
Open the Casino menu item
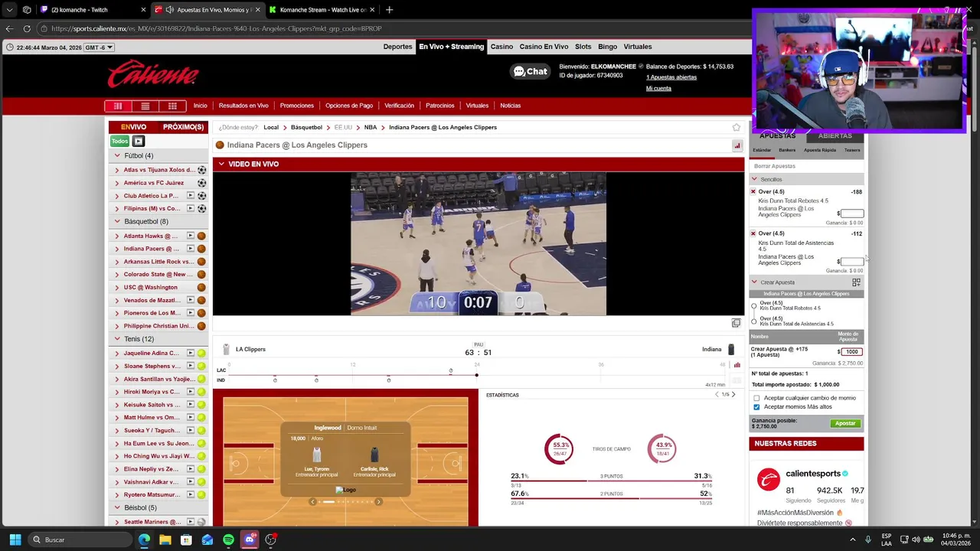pyautogui.click(x=501, y=47)
